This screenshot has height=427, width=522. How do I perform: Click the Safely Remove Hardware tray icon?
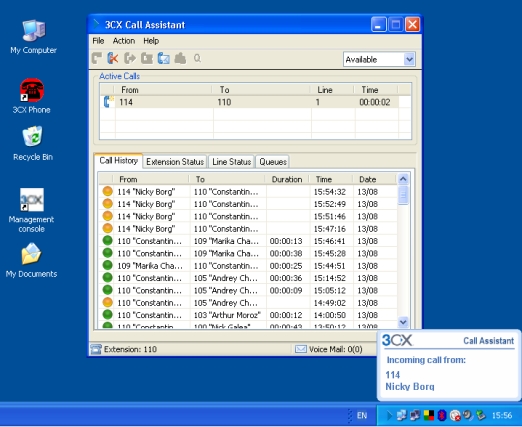pos(481,415)
